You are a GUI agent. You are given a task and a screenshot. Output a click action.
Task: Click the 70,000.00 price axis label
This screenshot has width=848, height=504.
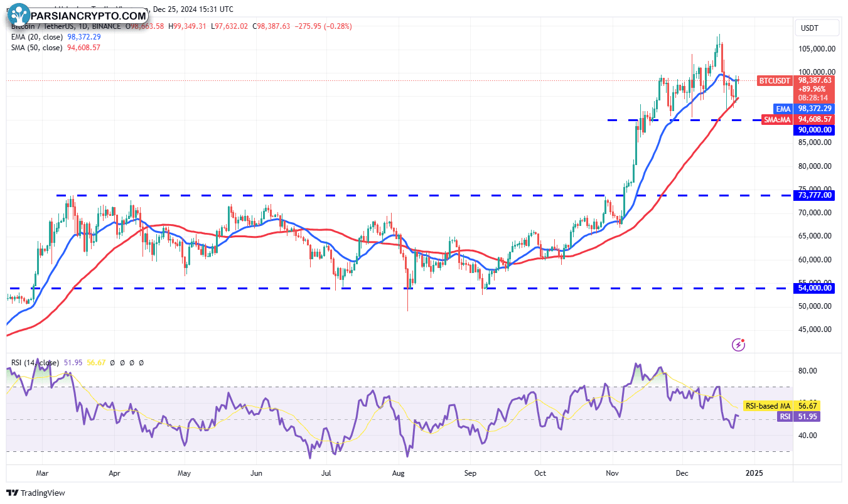tap(815, 213)
